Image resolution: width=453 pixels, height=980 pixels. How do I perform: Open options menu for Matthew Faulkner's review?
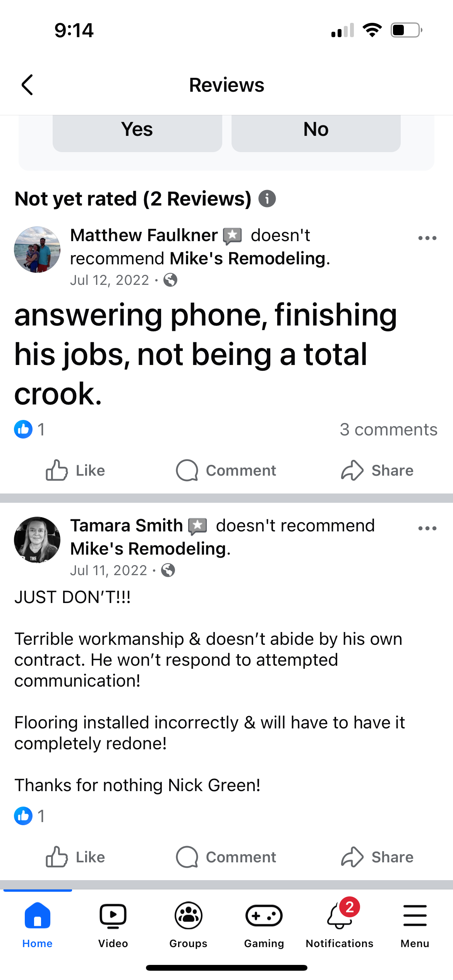pos(427,238)
